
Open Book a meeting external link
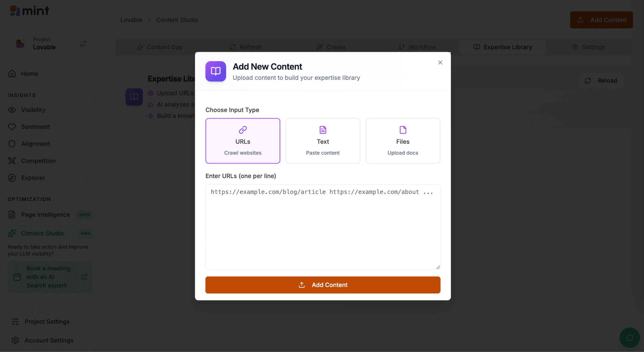click(84, 277)
